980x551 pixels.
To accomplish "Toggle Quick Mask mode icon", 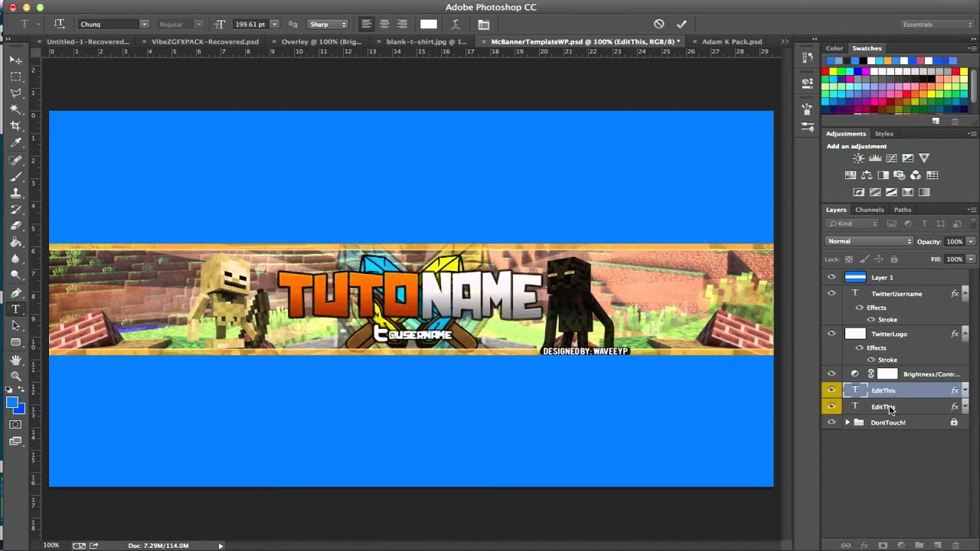I will (x=15, y=424).
